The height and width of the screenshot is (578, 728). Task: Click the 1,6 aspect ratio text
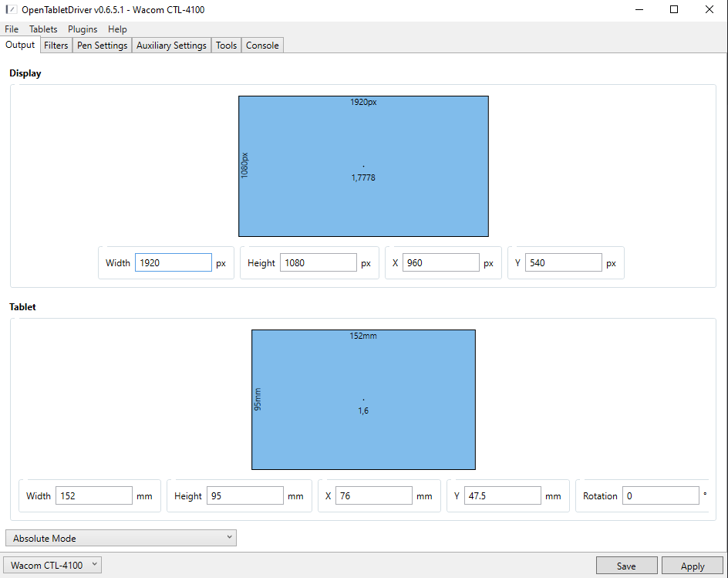tap(363, 411)
